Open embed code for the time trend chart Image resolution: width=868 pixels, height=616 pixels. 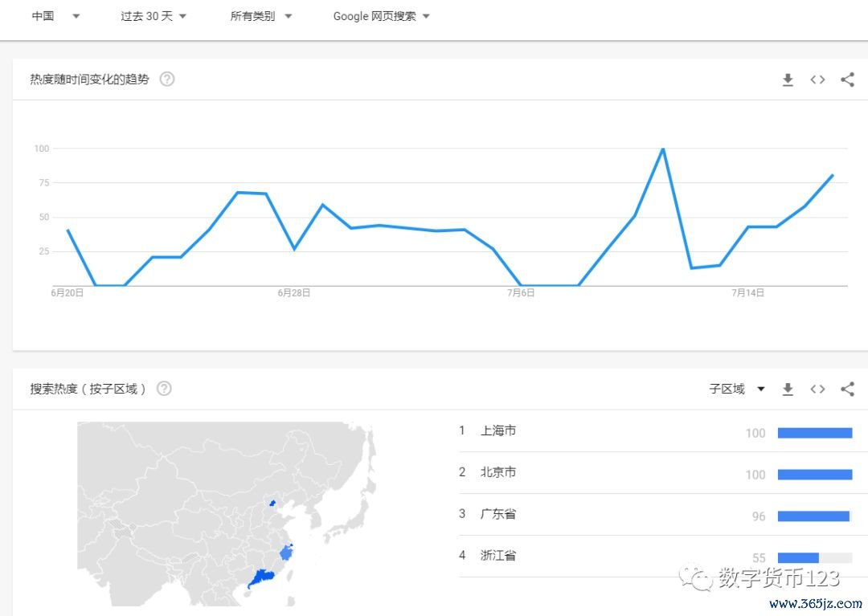click(817, 80)
